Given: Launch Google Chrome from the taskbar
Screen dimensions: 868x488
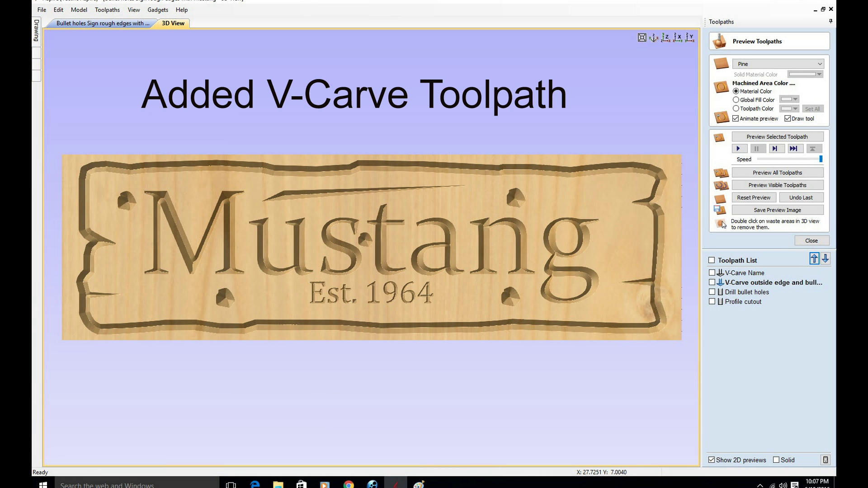Looking at the screenshot, I should [x=349, y=484].
